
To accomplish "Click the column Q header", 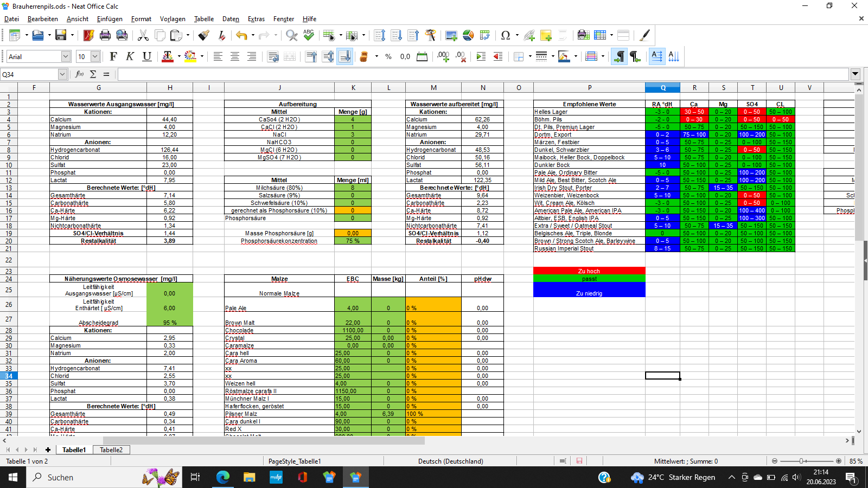I will 662,87.
